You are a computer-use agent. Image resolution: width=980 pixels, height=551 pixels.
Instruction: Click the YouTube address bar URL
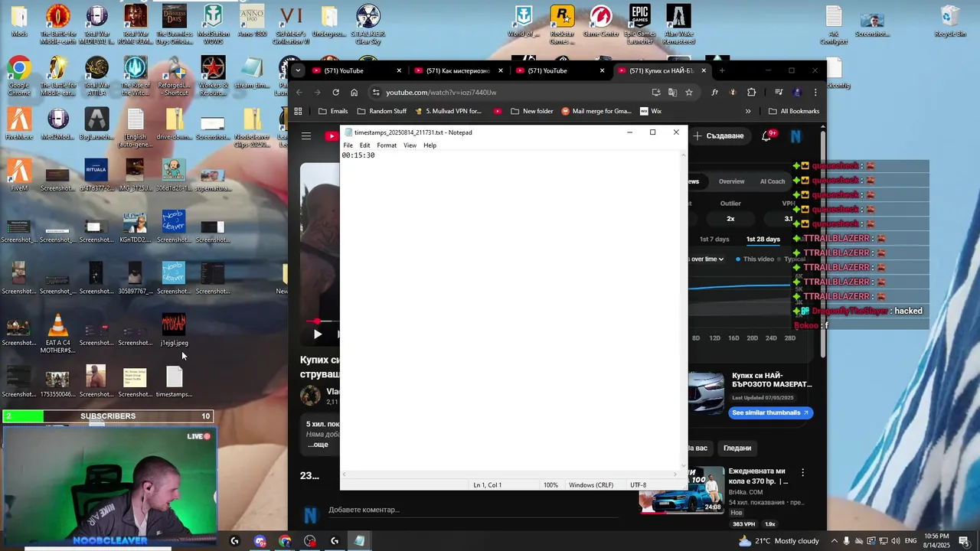coord(441,93)
